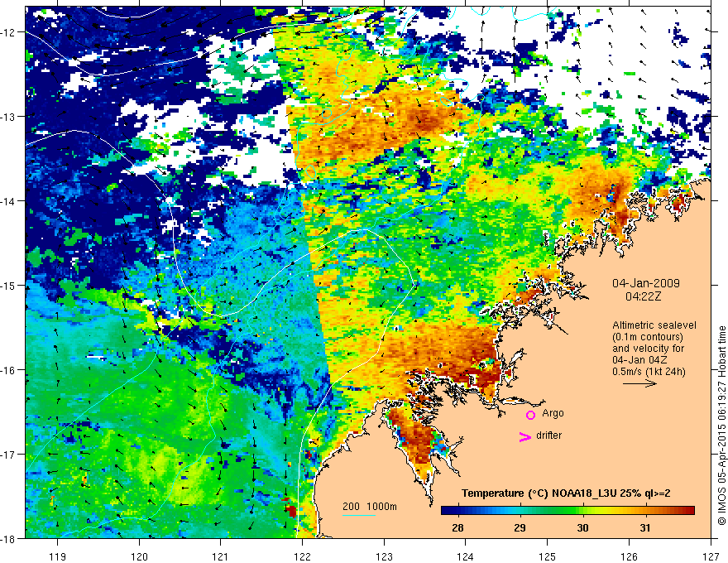Click the '121' longitude axis label

point(221,556)
